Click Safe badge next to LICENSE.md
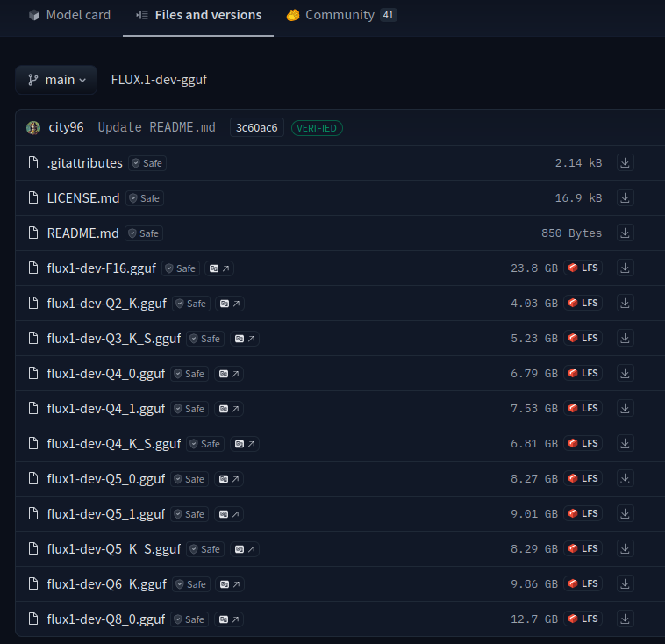 tap(145, 198)
